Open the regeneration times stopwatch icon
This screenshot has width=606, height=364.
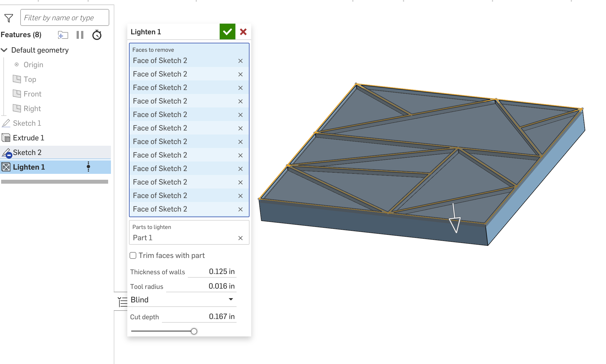point(97,35)
